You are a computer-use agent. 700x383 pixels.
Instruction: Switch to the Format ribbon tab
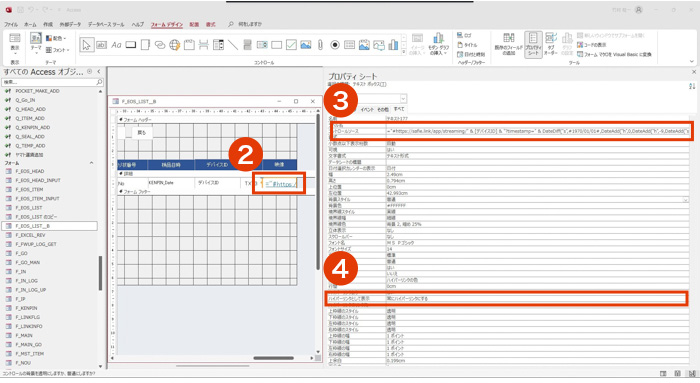click(210, 25)
